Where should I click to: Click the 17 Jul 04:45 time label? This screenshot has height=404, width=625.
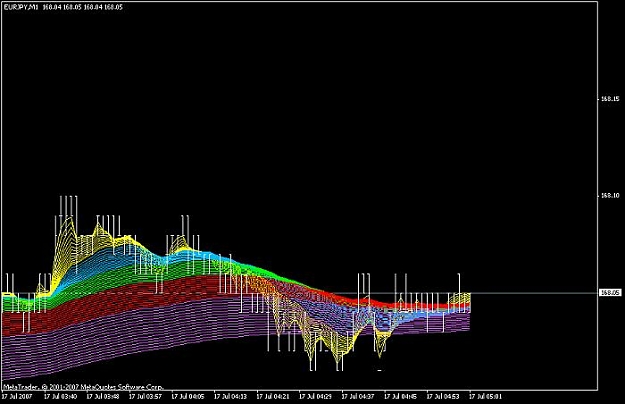[x=400, y=396]
